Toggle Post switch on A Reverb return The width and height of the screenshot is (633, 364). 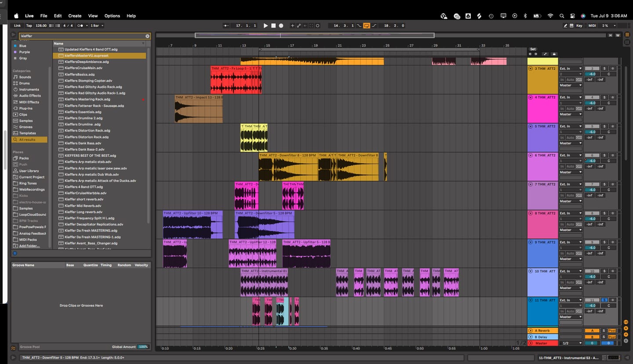(x=612, y=331)
